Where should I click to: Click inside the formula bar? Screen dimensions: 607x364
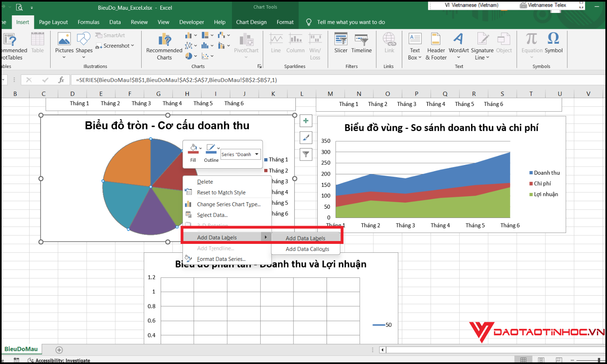(x=324, y=80)
